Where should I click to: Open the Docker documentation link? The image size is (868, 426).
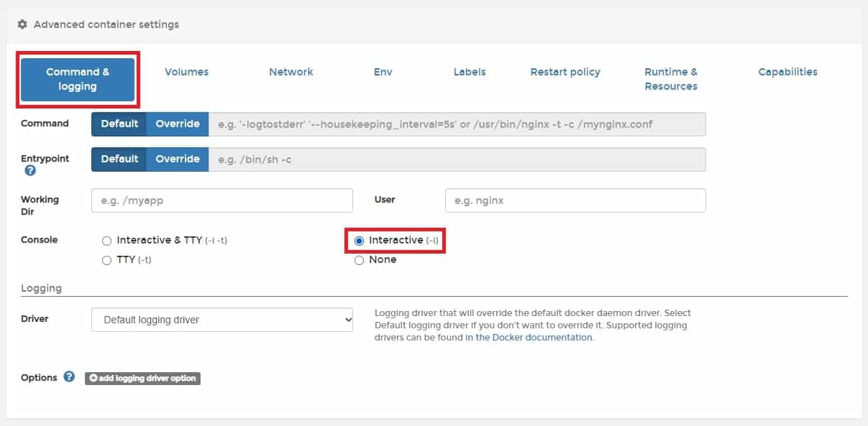pyautogui.click(x=529, y=338)
